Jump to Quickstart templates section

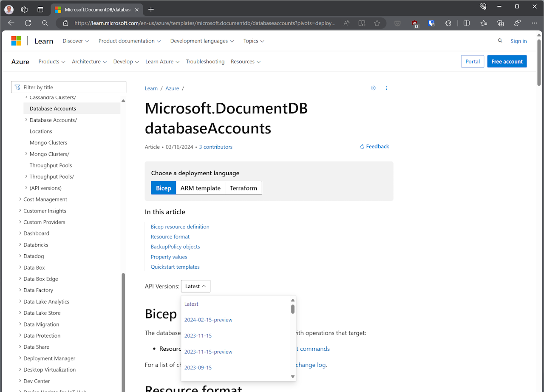click(175, 267)
